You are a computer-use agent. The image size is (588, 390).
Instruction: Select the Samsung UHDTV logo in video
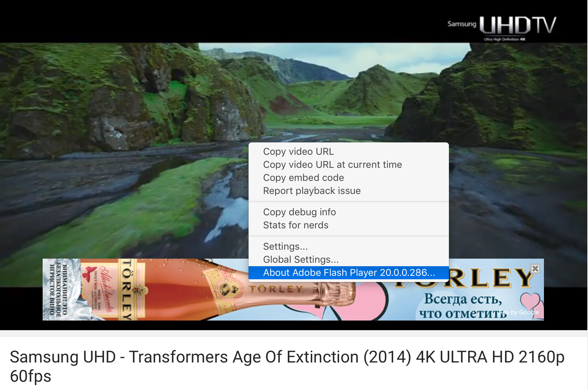502,28
